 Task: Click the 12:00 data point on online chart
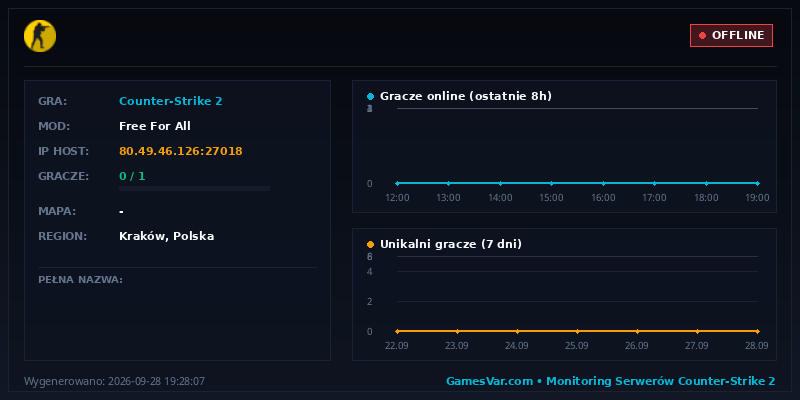(x=397, y=183)
